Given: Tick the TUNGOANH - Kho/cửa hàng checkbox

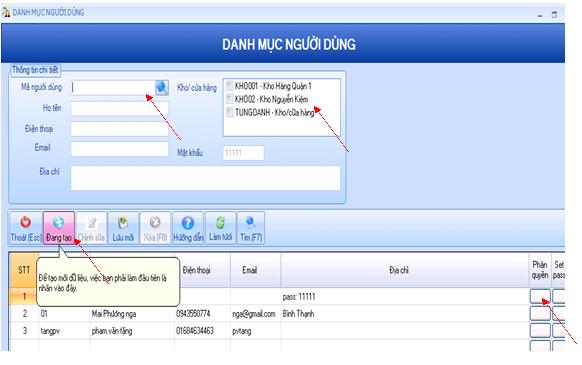Looking at the screenshot, I should (x=230, y=112).
